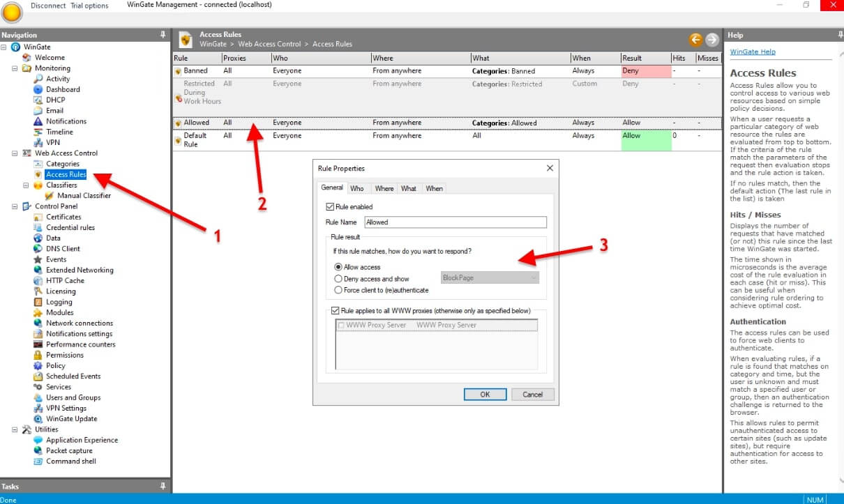Image resolution: width=844 pixels, height=504 pixels.
Task: Select Application Experience under Utilities
Action: point(82,440)
